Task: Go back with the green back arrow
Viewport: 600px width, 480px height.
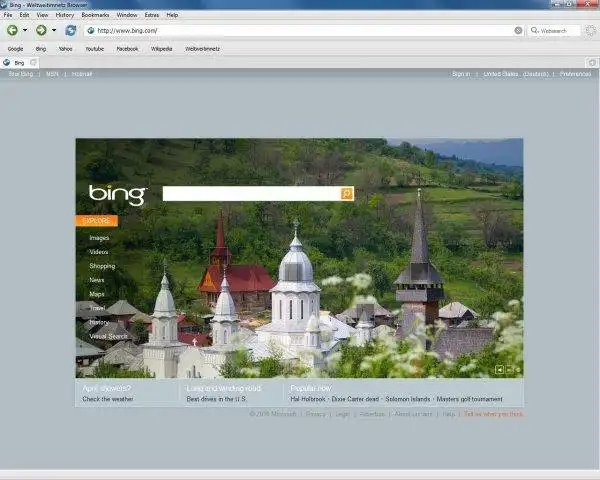Action: coord(12,30)
